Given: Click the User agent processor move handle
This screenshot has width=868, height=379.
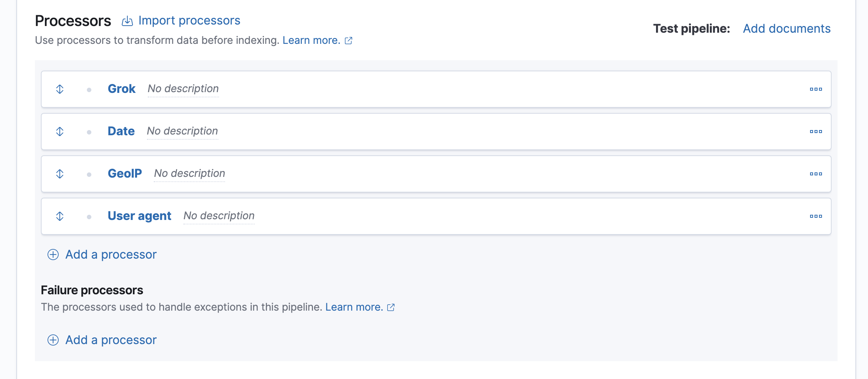Looking at the screenshot, I should point(60,216).
